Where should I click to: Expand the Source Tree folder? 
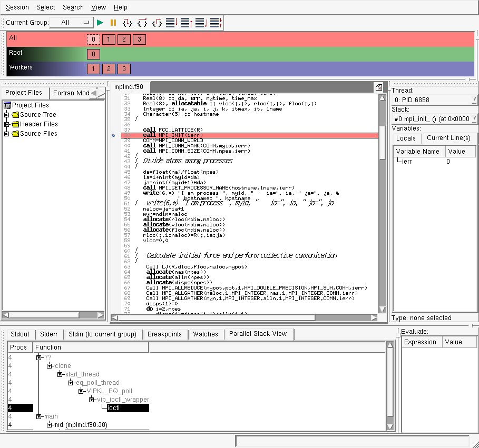(x=7, y=115)
